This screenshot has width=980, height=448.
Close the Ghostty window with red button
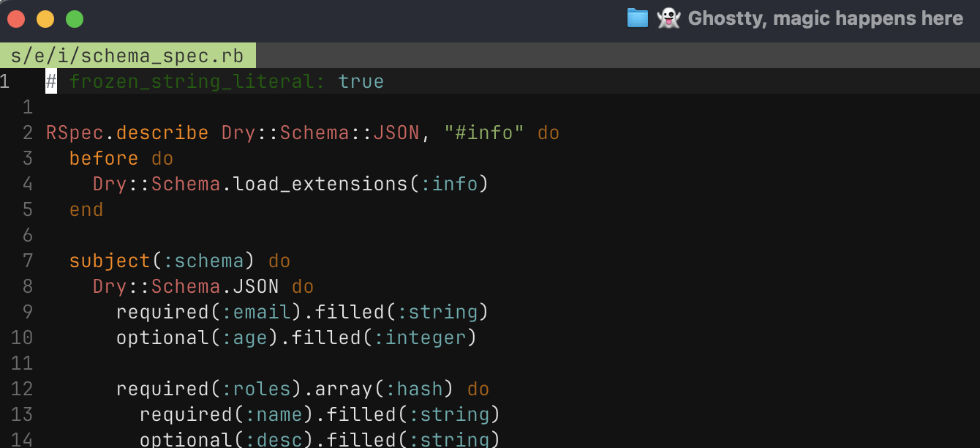click(16, 19)
